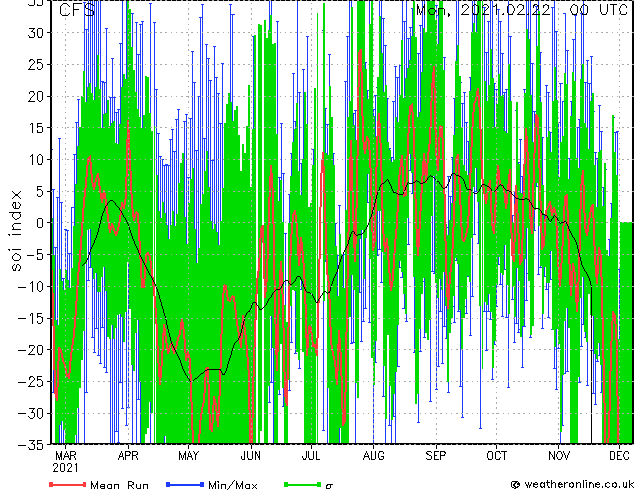Click the red Mean Run legend line

tap(67, 484)
